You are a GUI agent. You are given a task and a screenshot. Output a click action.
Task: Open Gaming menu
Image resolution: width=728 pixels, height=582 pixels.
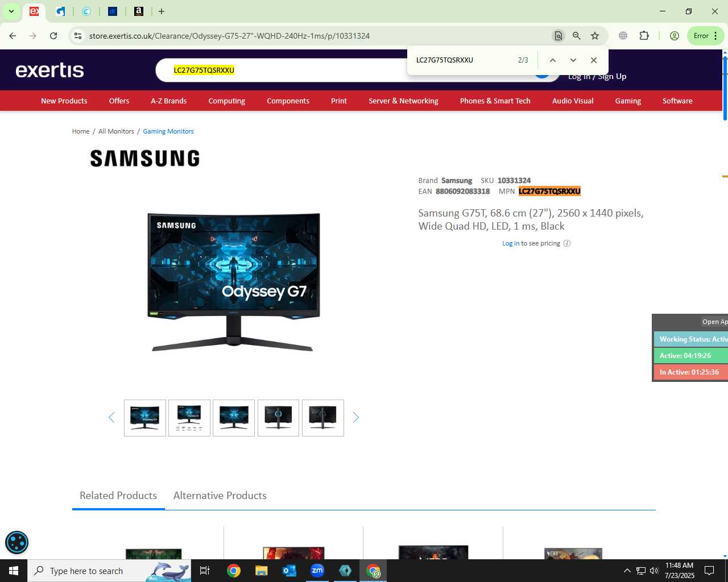(x=628, y=101)
